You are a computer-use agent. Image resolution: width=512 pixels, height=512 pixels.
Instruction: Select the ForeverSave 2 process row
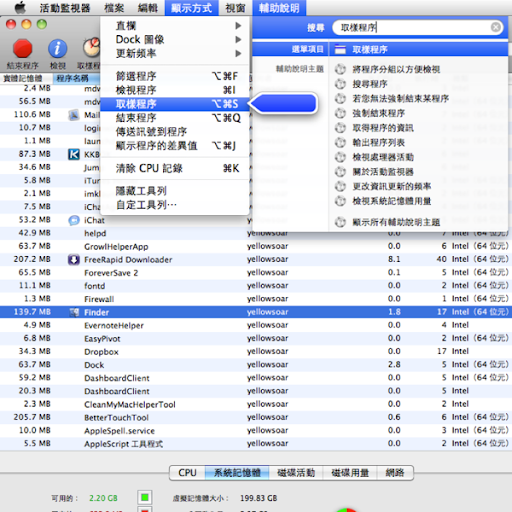click(x=256, y=273)
